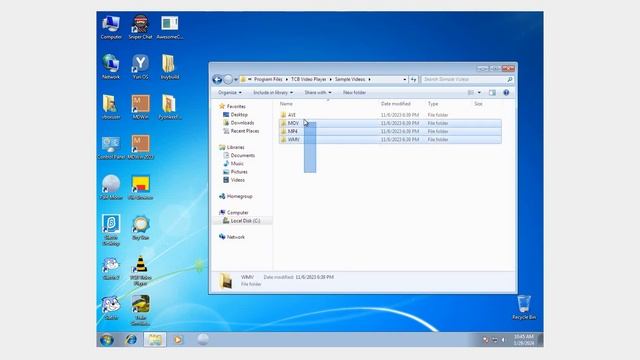
Task: Click Sample Videos in the breadcrumb
Action: pos(350,80)
